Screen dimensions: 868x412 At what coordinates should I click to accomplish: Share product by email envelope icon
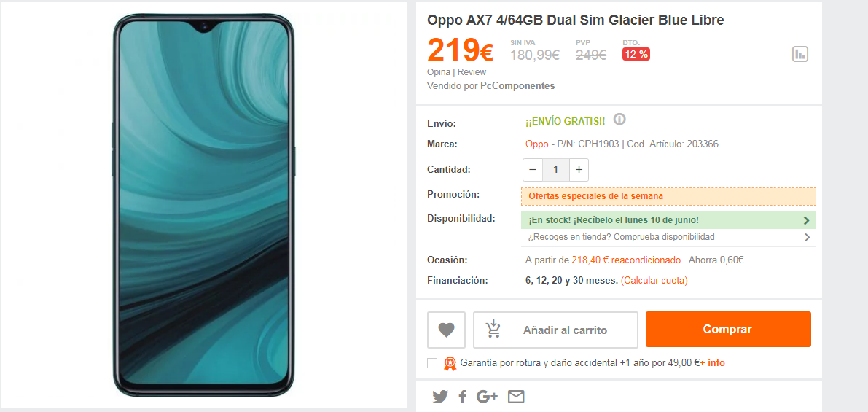(x=516, y=397)
